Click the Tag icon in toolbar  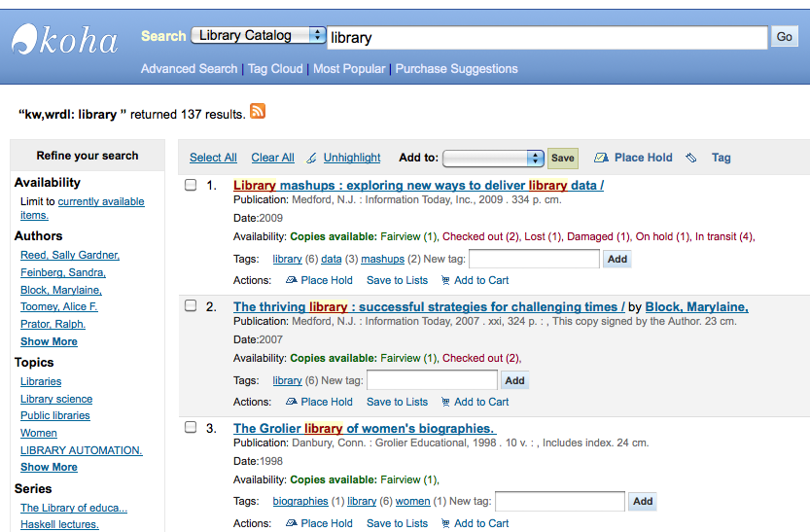(691, 158)
